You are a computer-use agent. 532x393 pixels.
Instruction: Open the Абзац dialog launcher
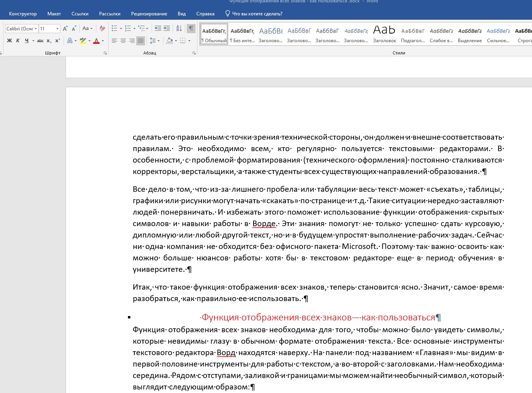click(x=194, y=53)
